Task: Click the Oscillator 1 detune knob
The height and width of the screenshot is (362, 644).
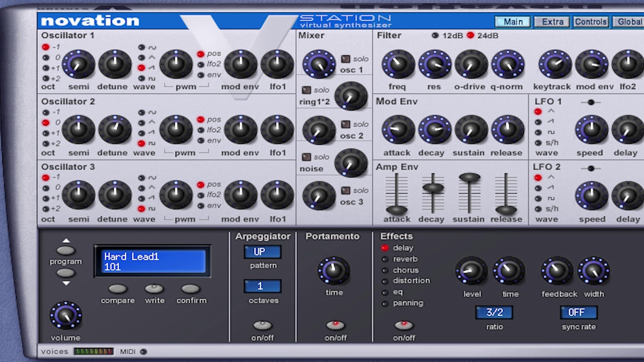Action: [115, 64]
